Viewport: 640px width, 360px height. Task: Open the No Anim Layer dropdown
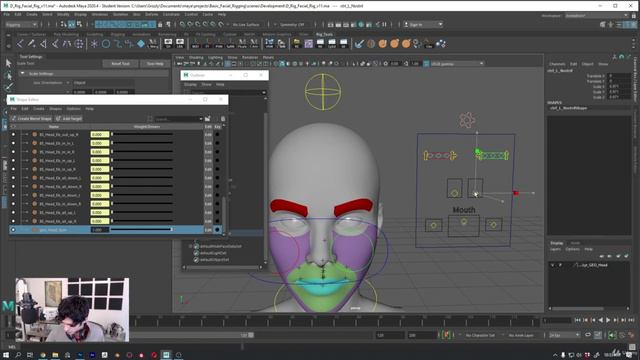pos(522,335)
